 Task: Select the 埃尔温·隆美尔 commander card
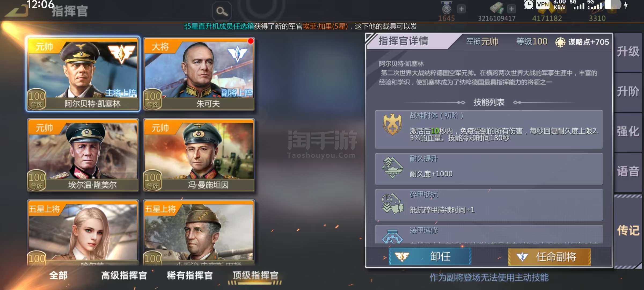pyautogui.click(x=83, y=155)
